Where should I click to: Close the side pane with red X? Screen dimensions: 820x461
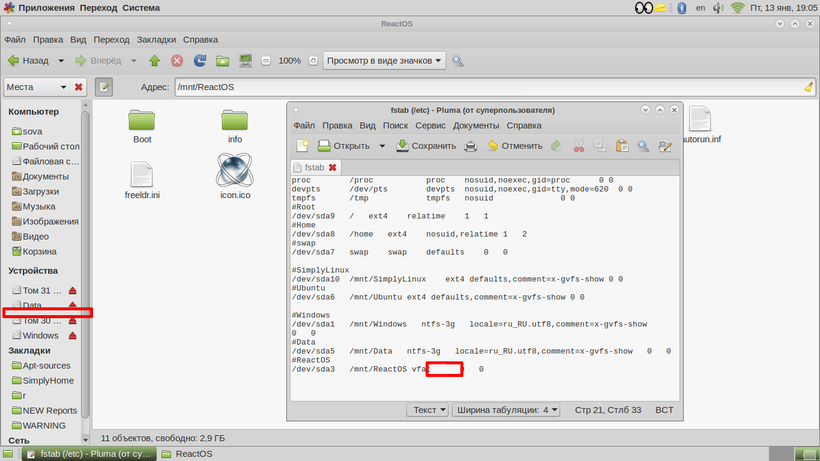(78, 87)
